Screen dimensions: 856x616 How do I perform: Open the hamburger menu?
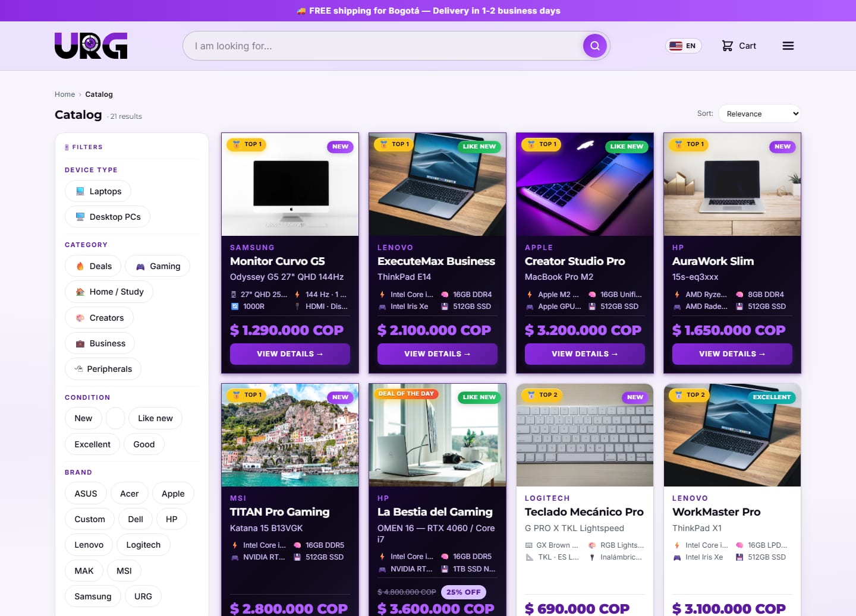coord(788,46)
